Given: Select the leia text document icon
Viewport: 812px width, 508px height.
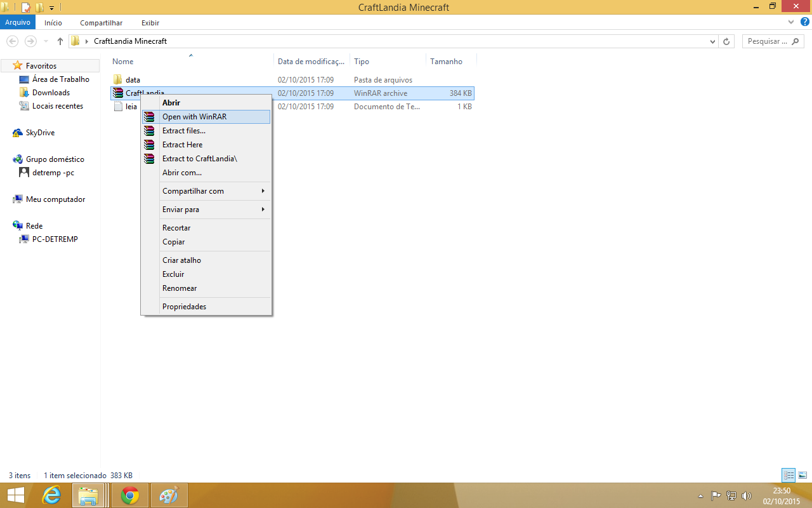Looking at the screenshot, I should pos(117,107).
